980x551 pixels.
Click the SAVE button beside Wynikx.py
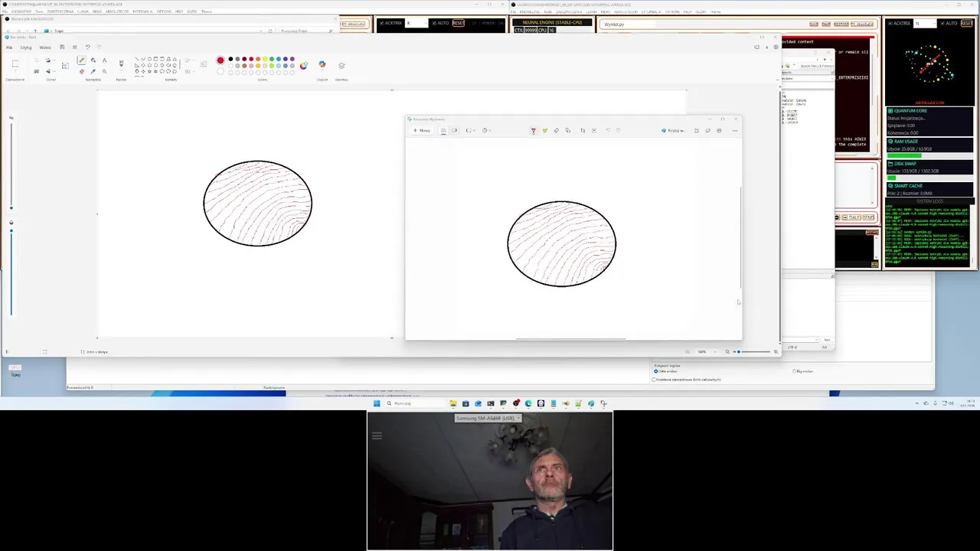pyautogui.click(x=814, y=24)
